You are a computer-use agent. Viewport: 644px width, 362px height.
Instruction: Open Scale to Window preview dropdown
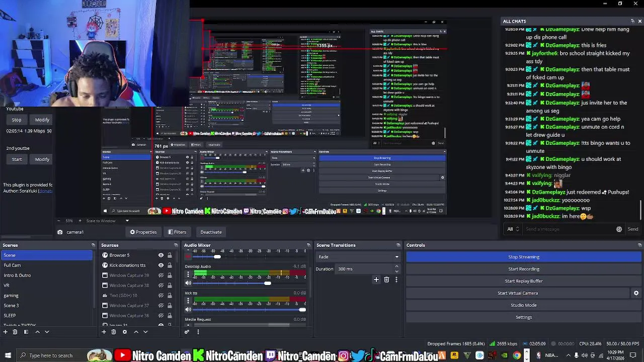click(x=108, y=221)
